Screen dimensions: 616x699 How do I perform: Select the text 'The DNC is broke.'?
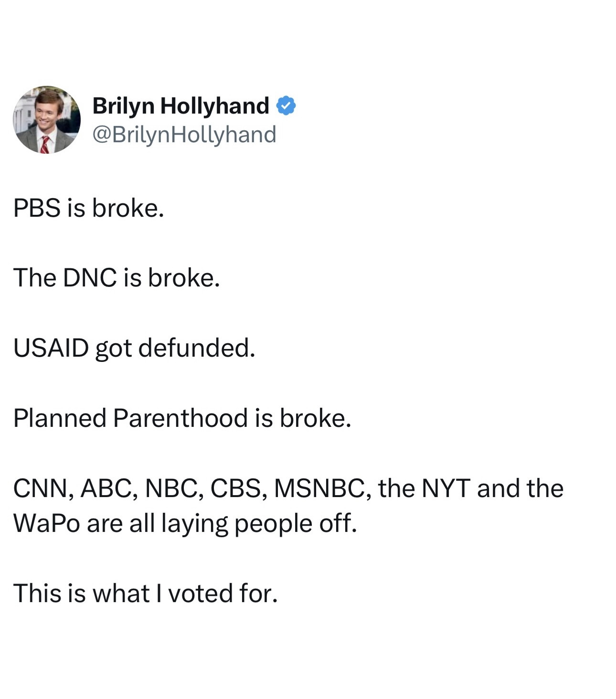(x=117, y=277)
